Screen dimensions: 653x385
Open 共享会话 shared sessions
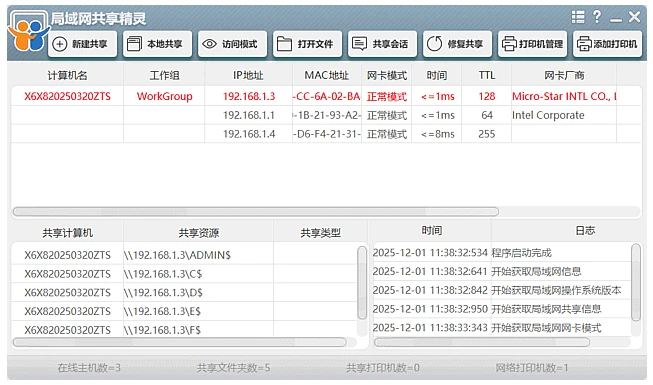(382, 44)
